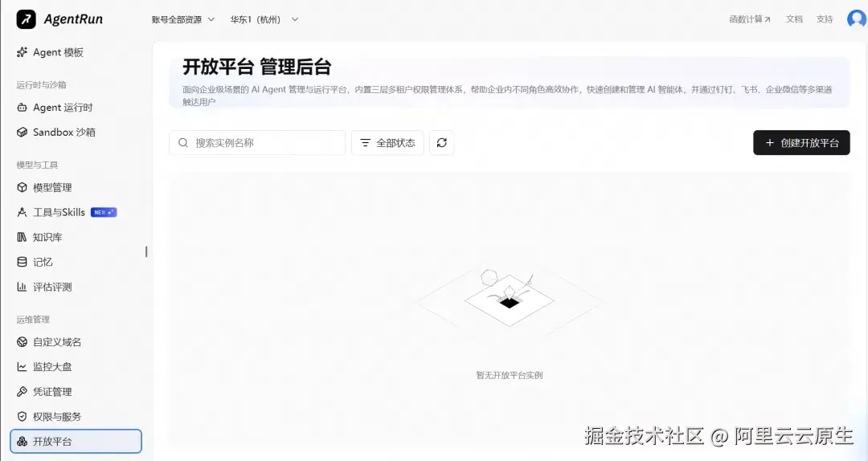The height and width of the screenshot is (461, 868).
Task: Open the 全部状态 filter dropdown
Action: (x=387, y=143)
